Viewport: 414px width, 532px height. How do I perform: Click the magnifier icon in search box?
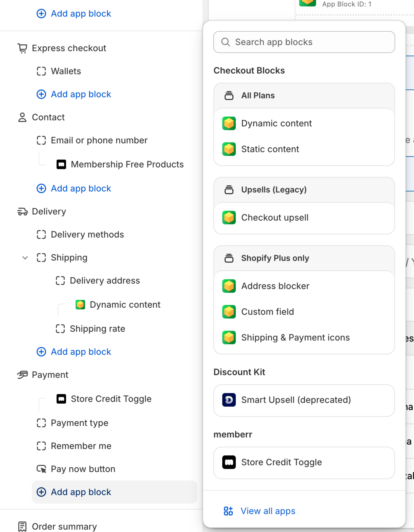click(x=225, y=42)
